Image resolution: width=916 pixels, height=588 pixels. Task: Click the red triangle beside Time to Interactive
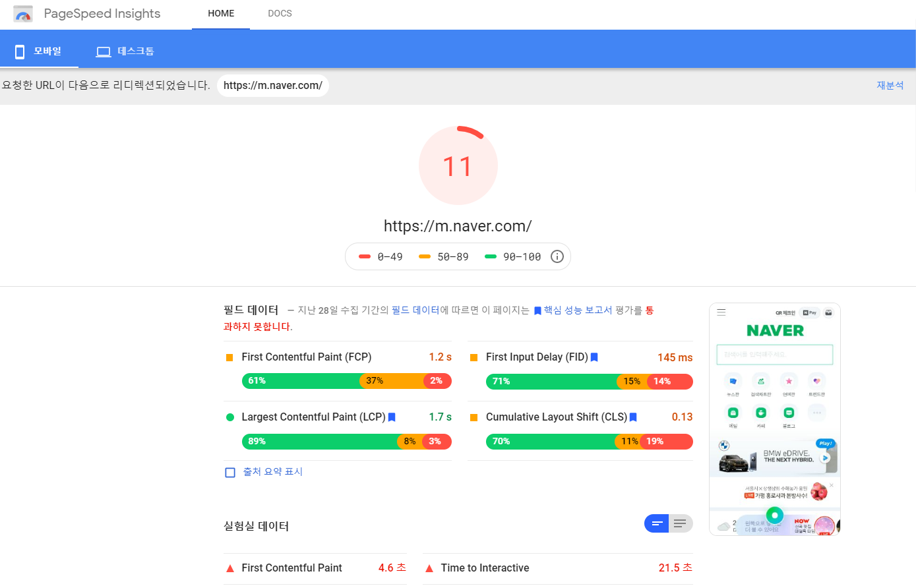tap(429, 568)
